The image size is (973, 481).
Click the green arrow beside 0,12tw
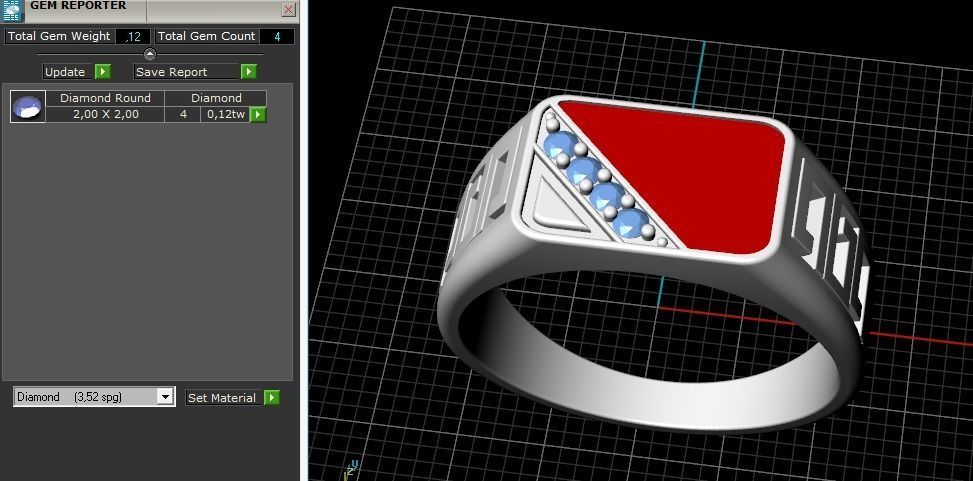point(258,114)
